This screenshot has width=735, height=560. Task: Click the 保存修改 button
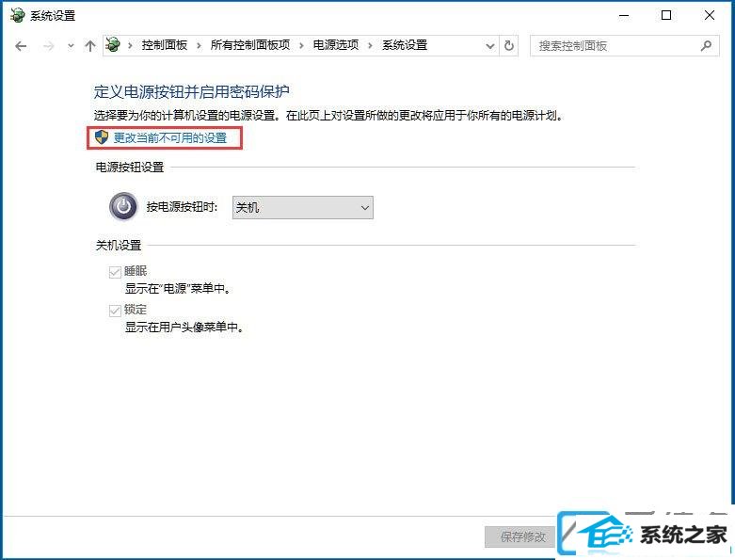tap(522, 536)
